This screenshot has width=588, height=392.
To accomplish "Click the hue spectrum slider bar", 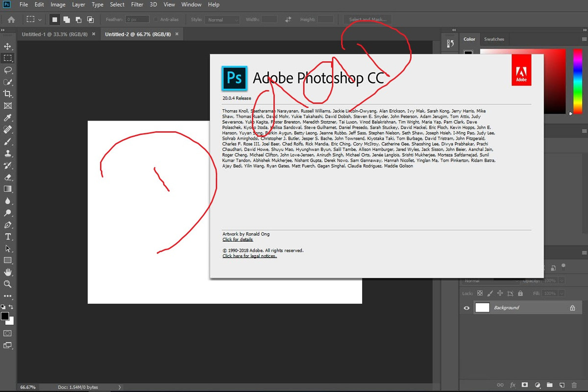I will click(x=578, y=81).
